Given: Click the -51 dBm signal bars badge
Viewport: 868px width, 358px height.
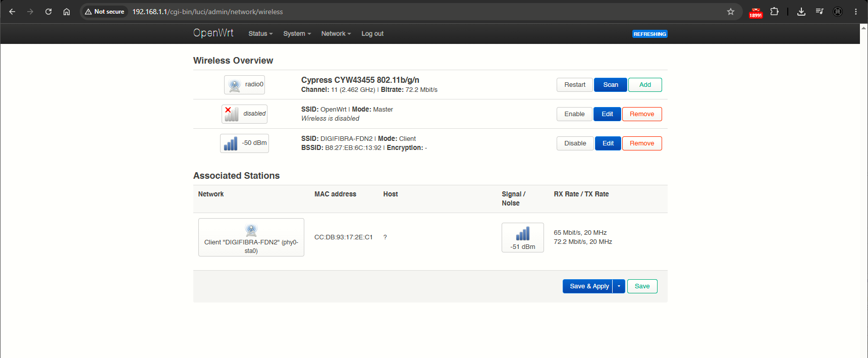Looking at the screenshot, I should point(523,237).
